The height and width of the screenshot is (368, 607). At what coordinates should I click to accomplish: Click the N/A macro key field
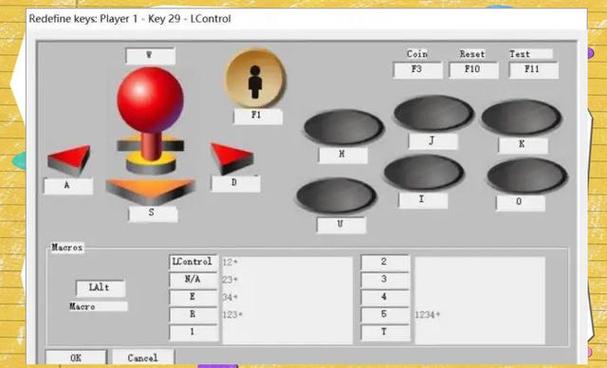point(193,279)
